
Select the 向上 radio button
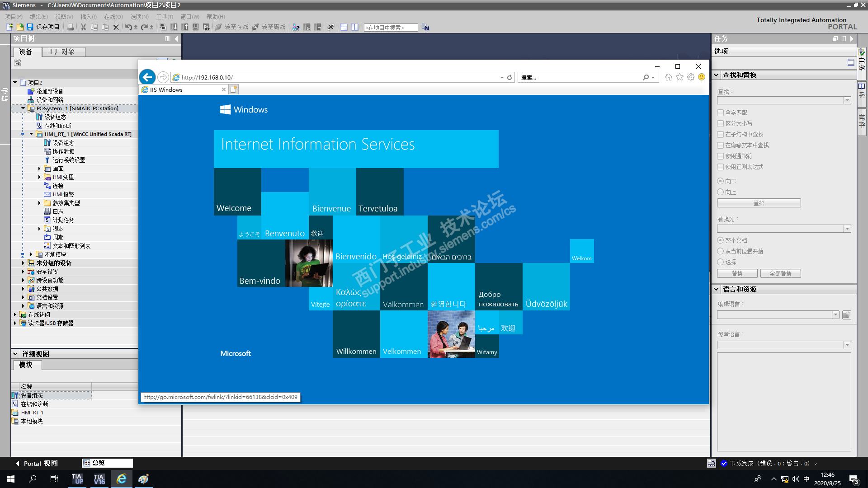click(x=721, y=192)
